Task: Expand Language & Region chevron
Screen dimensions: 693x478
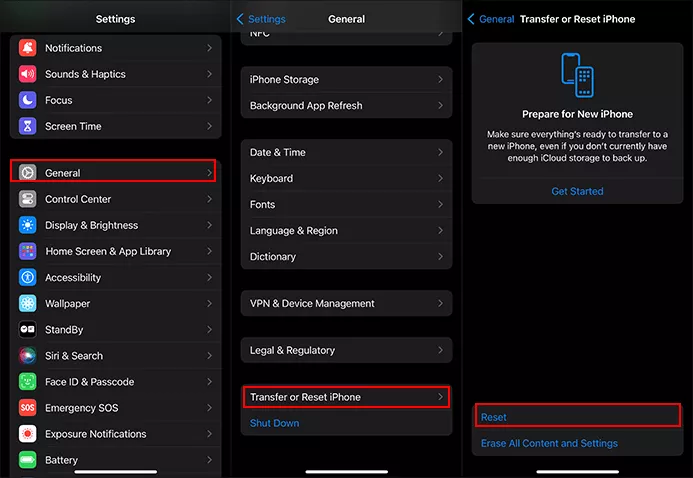Action: (x=440, y=230)
